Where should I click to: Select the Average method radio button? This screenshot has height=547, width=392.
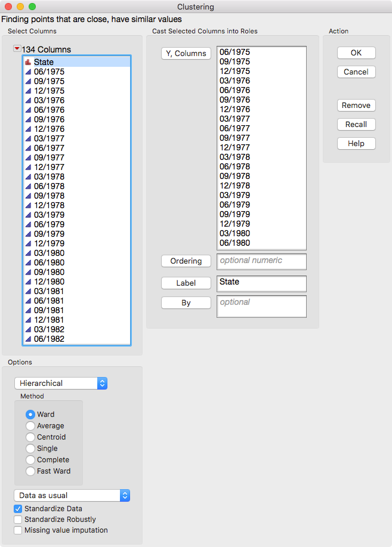coord(30,426)
